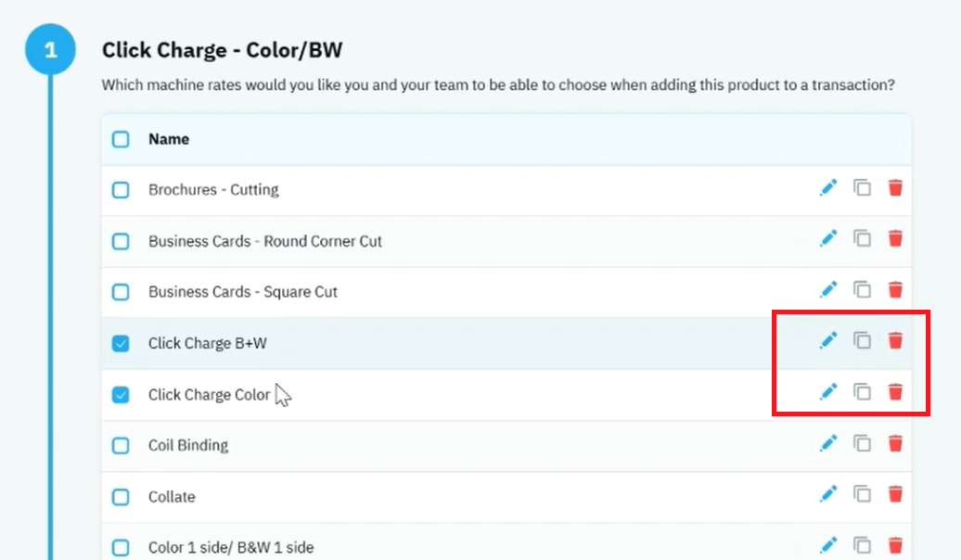Select the Color 1 side/ B&W 1 side checkbox
This screenshot has width=961, height=560.
[x=121, y=547]
